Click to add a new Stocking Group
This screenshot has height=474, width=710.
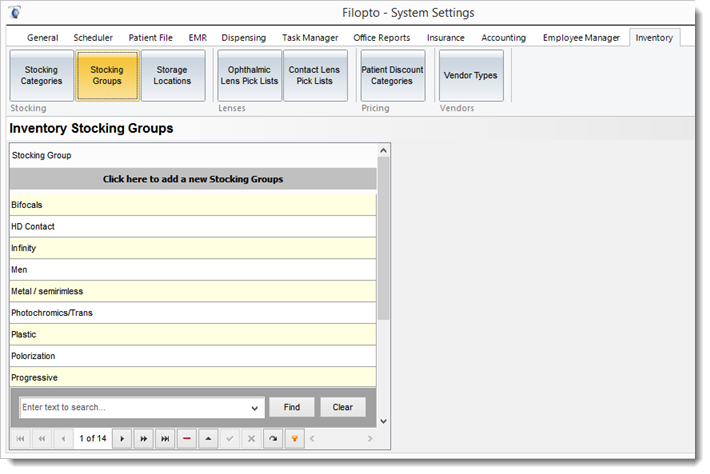[193, 179]
